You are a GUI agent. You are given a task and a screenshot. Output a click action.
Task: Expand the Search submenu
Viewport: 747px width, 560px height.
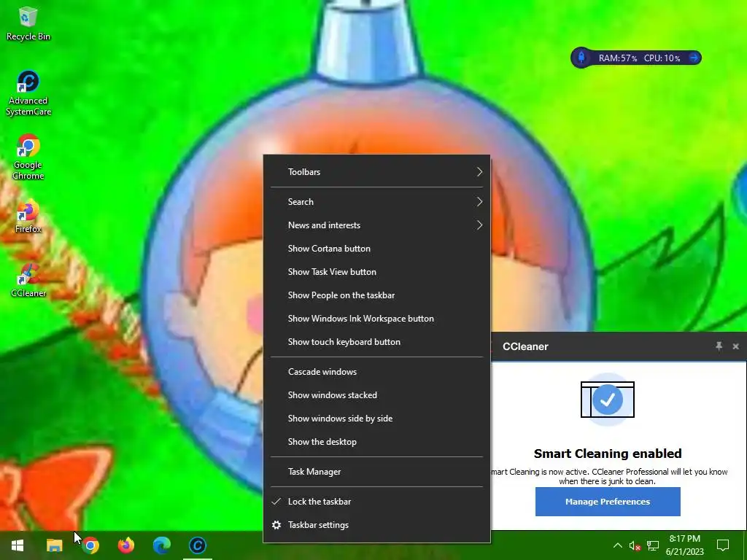[x=376, y=202]
